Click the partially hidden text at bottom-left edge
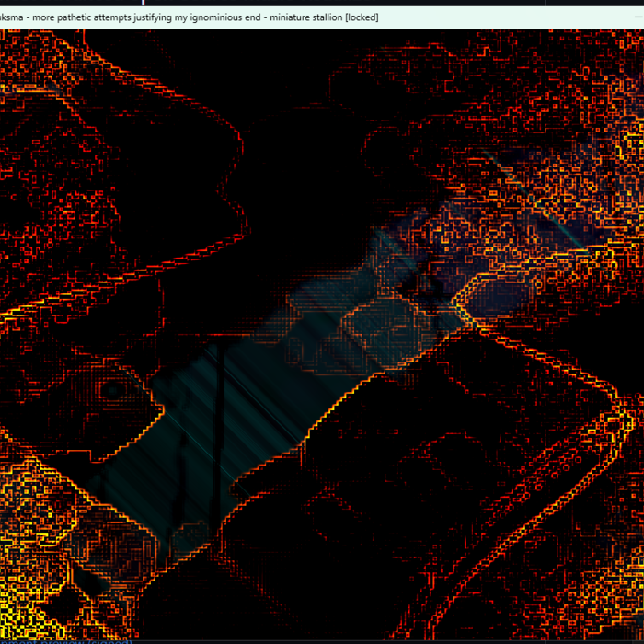This screenshot has height=644, width=644. pyautogui.click(x=64, y=640)
